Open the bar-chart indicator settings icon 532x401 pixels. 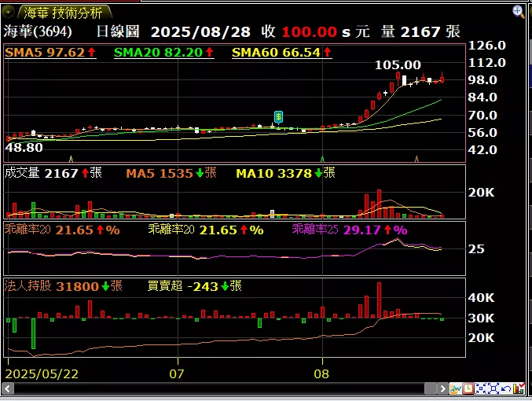click(x=519, y=388)
